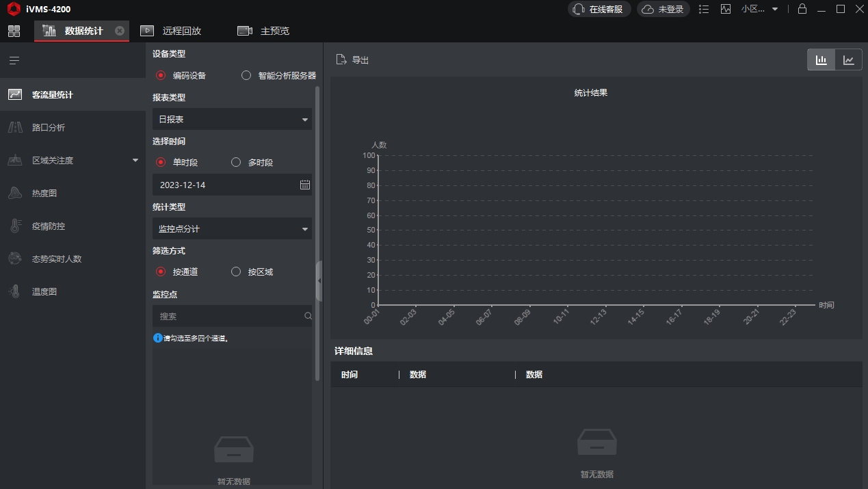
Task: Click the 导出 export button
Action: (353, 60)
